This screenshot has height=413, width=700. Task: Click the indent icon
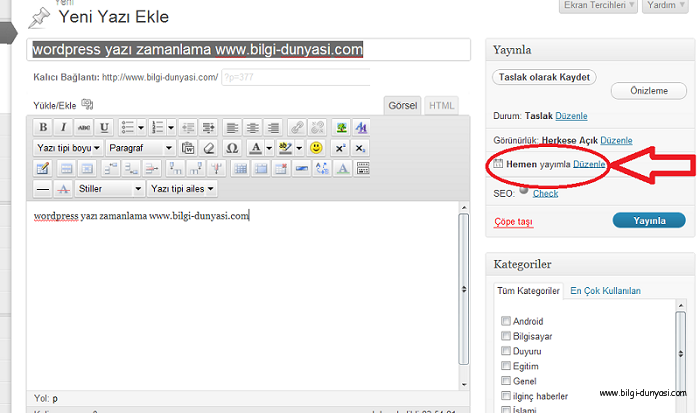point(208,127)
